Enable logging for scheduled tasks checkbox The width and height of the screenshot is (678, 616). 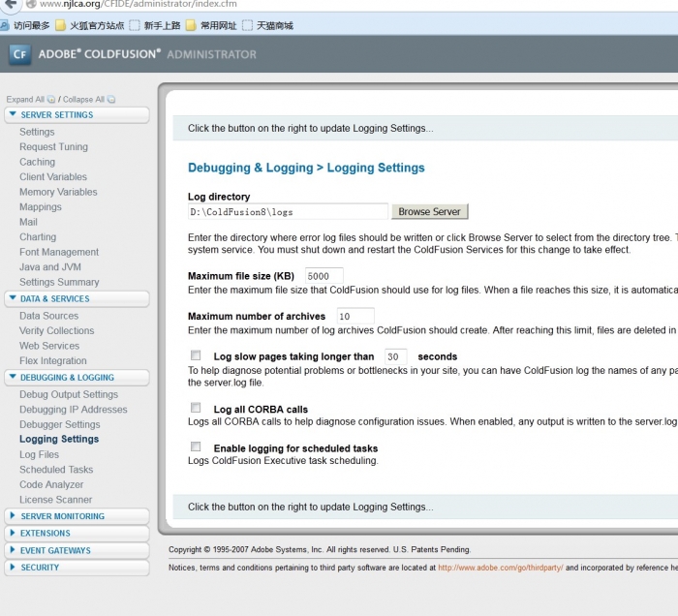point(196,447)
